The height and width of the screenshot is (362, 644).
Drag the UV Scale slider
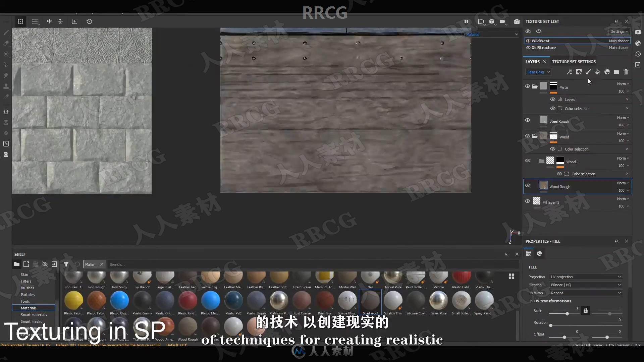[567, 314]
